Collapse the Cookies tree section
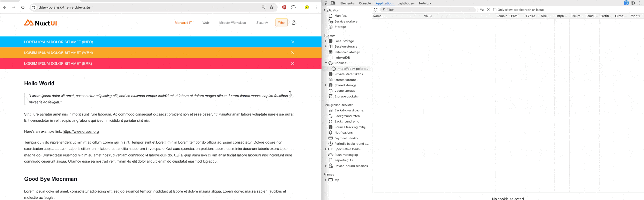This screenshot has height=200, width=644. [326, 63]
